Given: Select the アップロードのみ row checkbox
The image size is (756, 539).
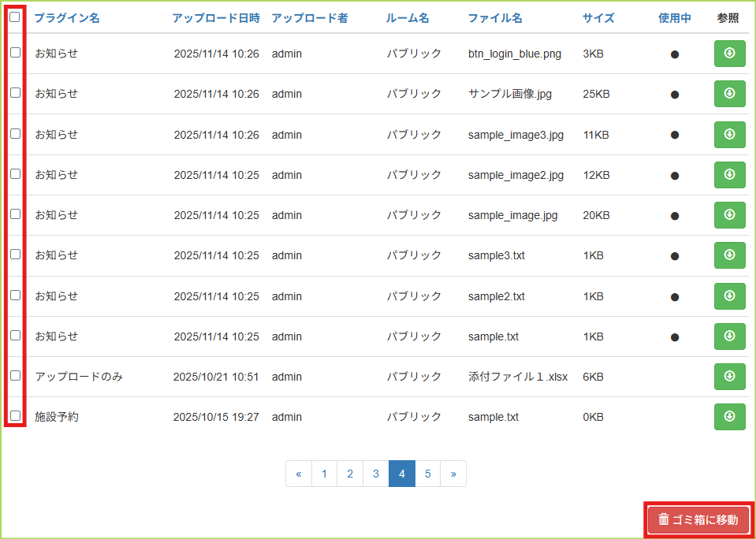Looking at the screenshot, I should tap(15, 376).
